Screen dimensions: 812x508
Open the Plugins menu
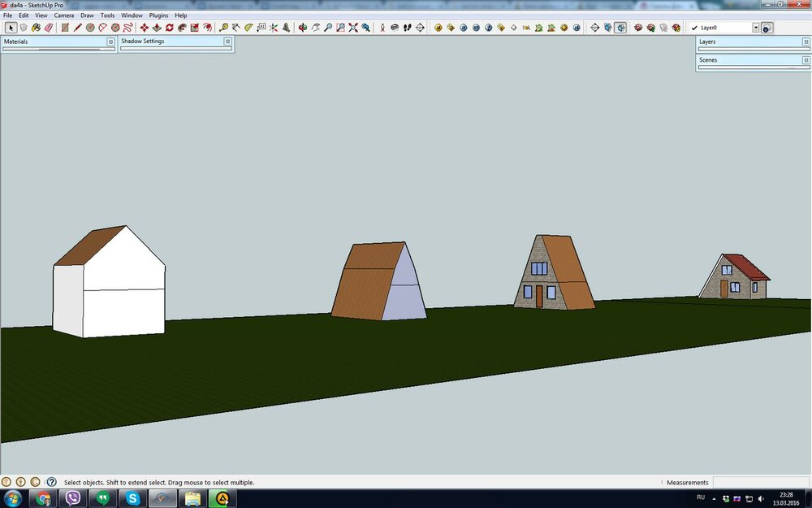tap(158, 15)
